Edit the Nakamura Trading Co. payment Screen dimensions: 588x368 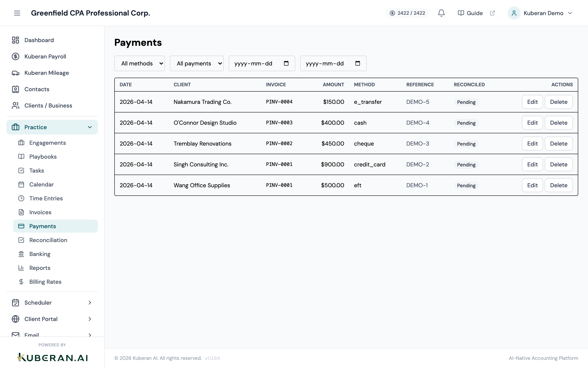click(x=532, y=102)
